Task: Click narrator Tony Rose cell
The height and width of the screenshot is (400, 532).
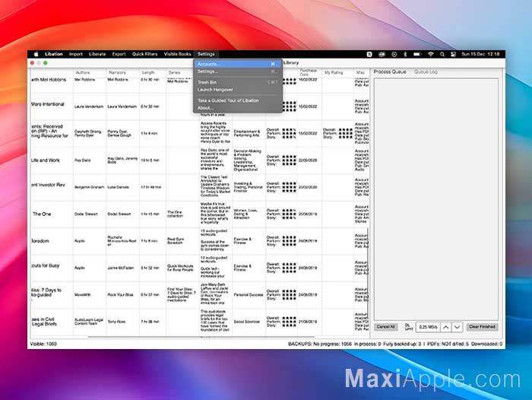Action: click(x=122, y=322)
